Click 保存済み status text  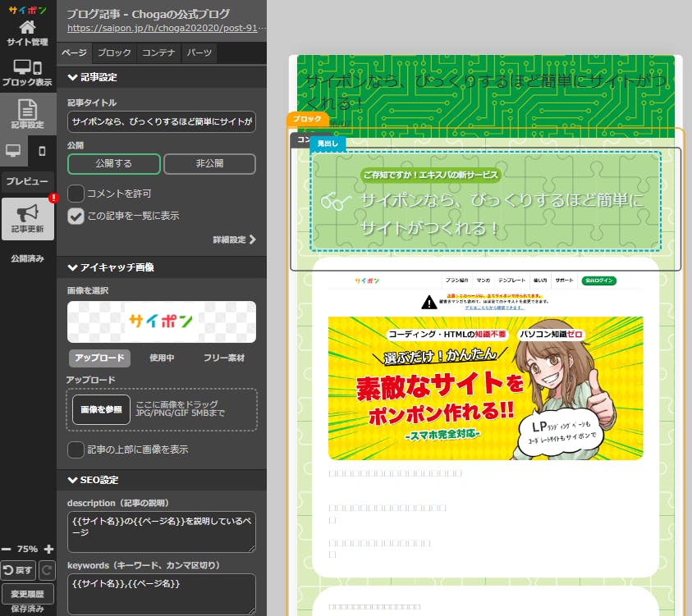coord(27,609)
